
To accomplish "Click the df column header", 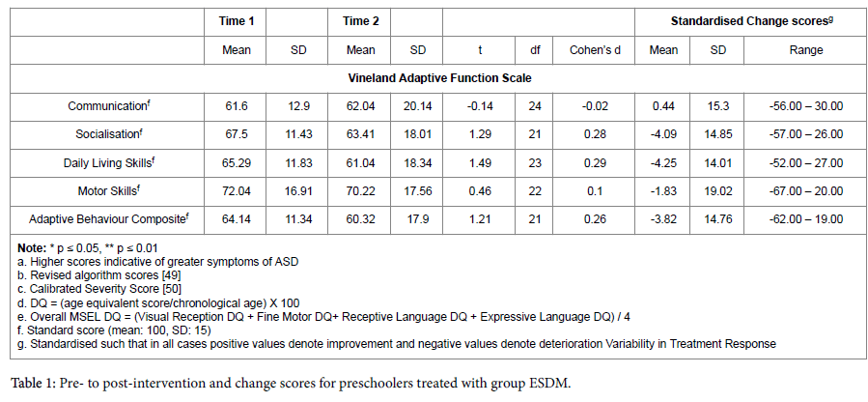I will pos(535,49).
